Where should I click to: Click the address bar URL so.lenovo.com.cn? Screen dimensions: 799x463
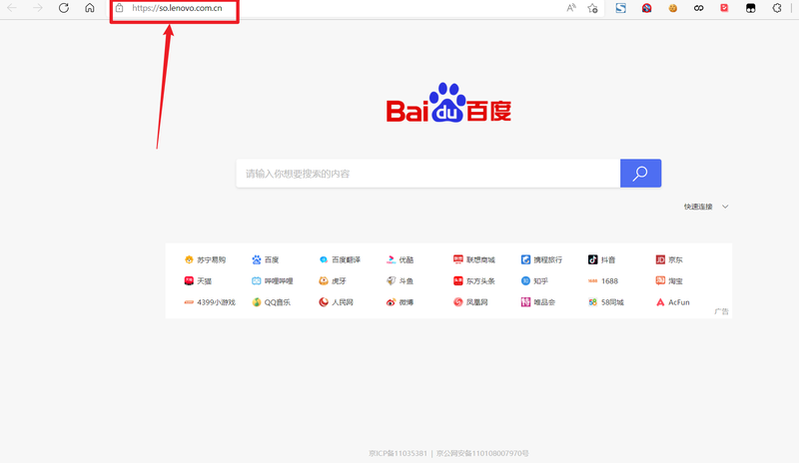point(177,8)
